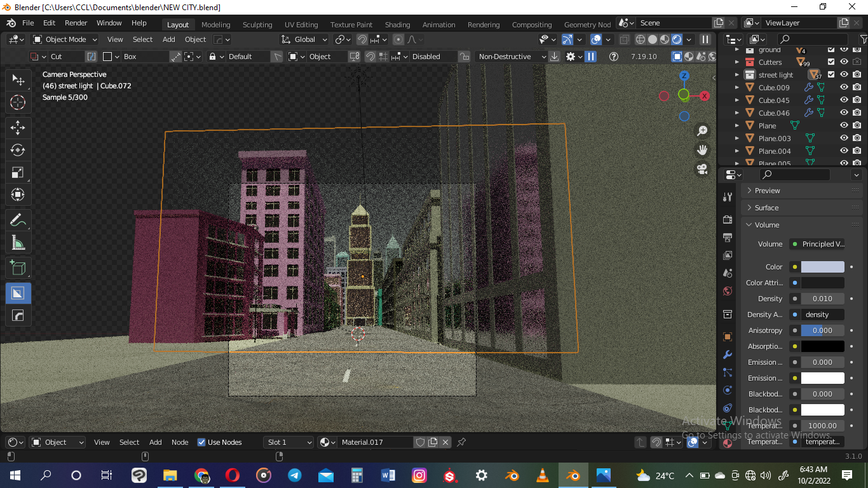Hide Cube.009 in viewport via eye icon

click(844, 88)
